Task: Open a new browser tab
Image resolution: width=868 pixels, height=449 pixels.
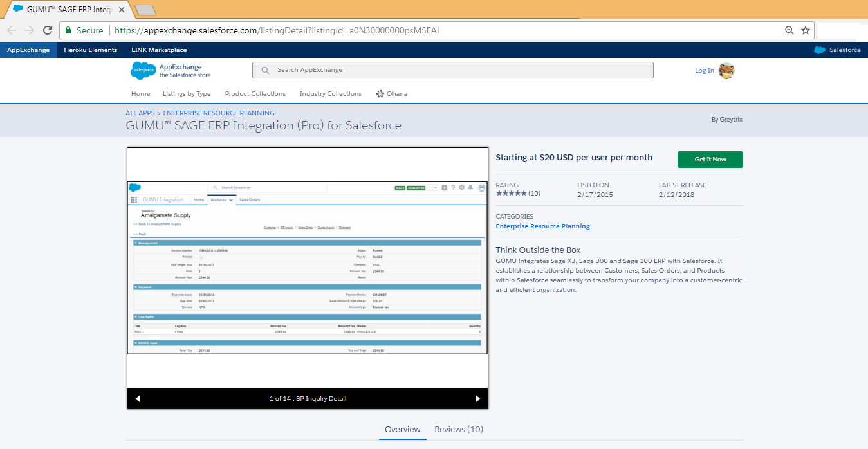Action: (x=145, y=10)
